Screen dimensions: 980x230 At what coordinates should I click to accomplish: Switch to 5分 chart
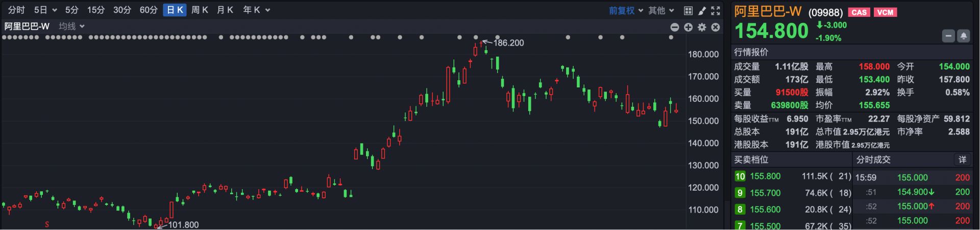(x=71, y=10)
